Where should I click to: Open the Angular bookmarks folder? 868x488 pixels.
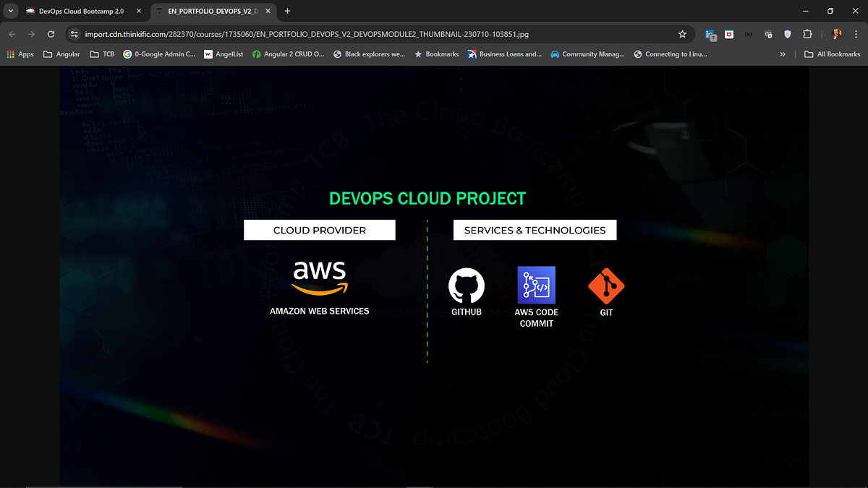[x=61, y=53]
